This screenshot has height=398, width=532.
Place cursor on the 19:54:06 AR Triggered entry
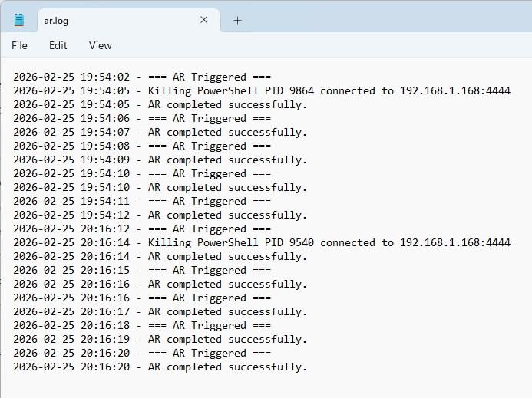[x=142, y=118]
